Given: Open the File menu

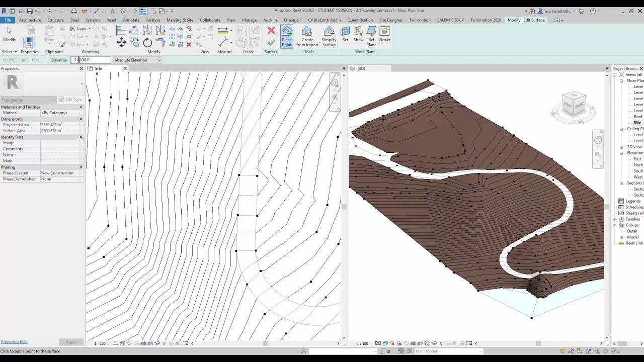Looking at the screenshot, I should tap(8, 20).
